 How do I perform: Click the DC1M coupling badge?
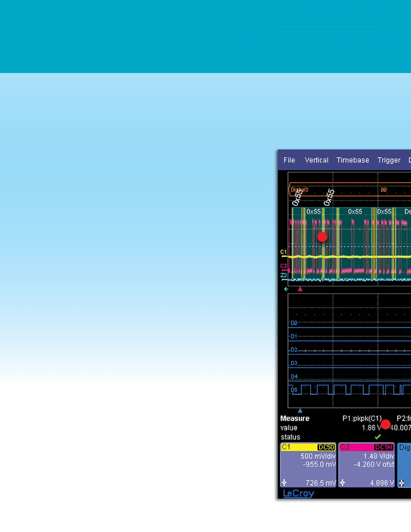click(x=384, y=447)
